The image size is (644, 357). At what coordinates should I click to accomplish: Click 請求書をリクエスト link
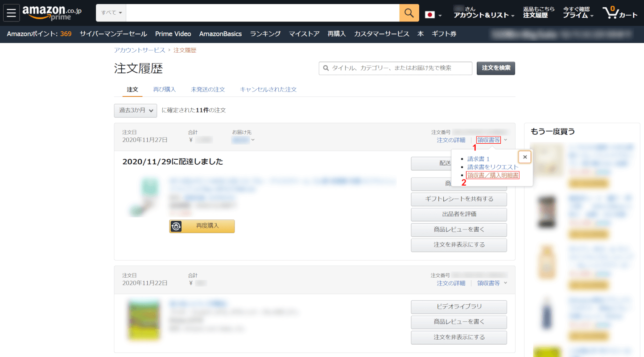tap(493, 167)
